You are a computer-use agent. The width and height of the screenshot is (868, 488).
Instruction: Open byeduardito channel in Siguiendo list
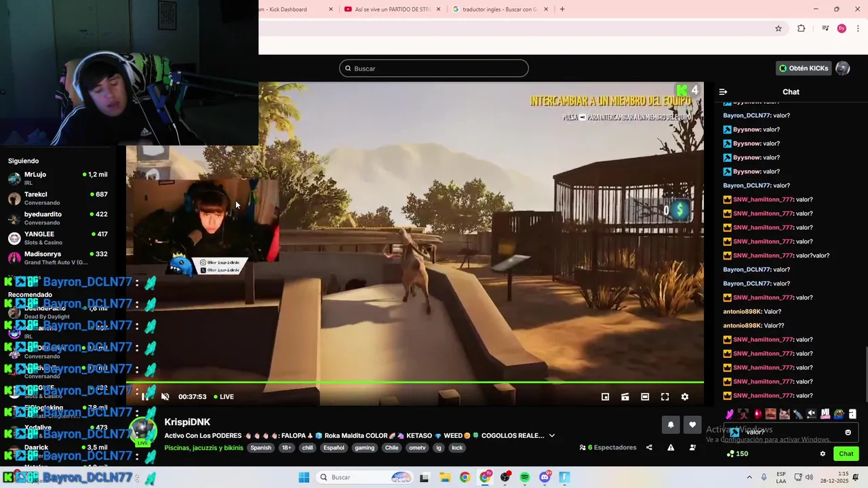click(x=58, y=218)
